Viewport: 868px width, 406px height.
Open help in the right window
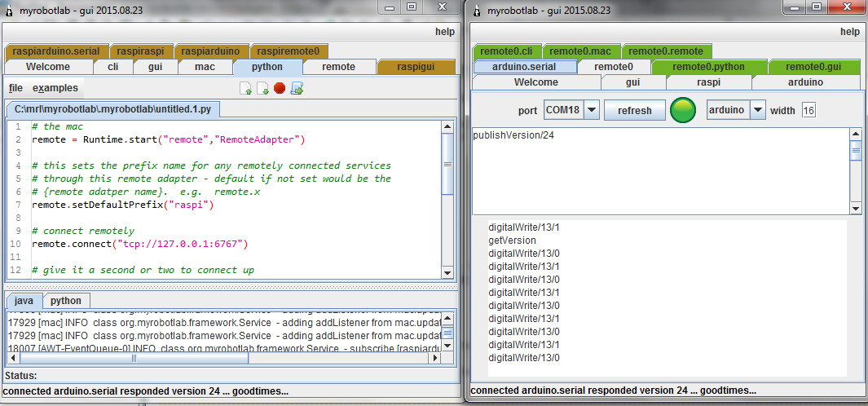(x=850, y=32)
